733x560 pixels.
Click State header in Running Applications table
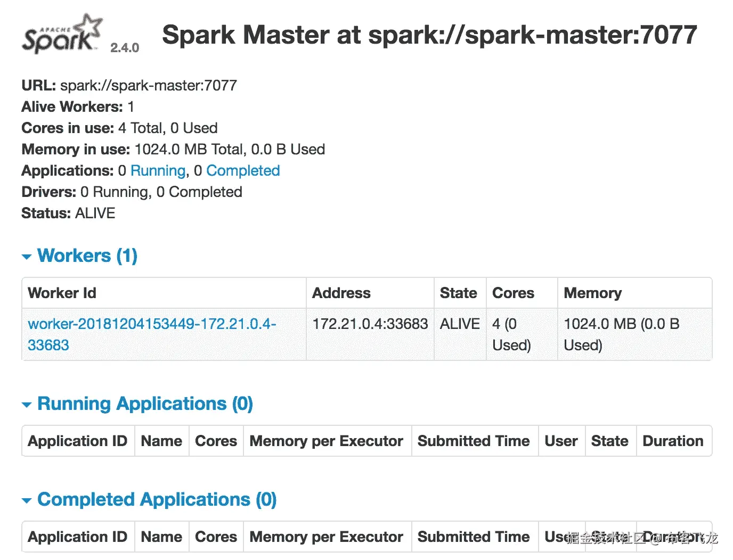(x=610, y=441)
